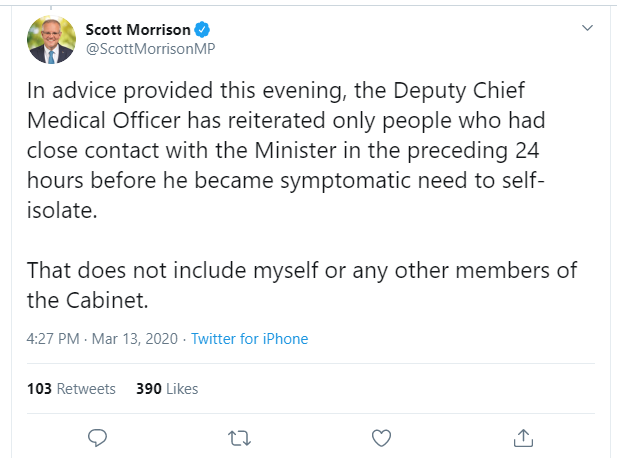The width and height of the screenshot is (617, 458).
Task: Click the 103 retweet count number
Action: pyautogui.click(x=39, y=388)
